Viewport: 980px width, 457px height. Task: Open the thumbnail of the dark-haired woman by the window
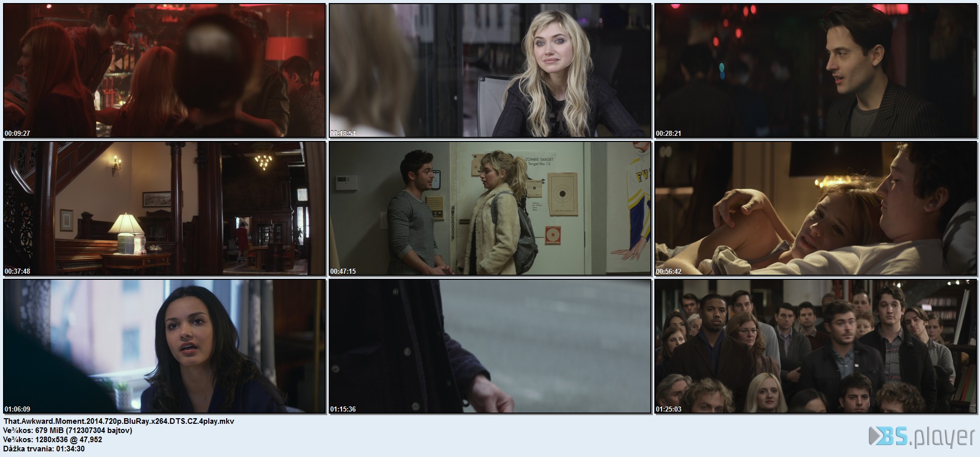click(x=164, y=346)
